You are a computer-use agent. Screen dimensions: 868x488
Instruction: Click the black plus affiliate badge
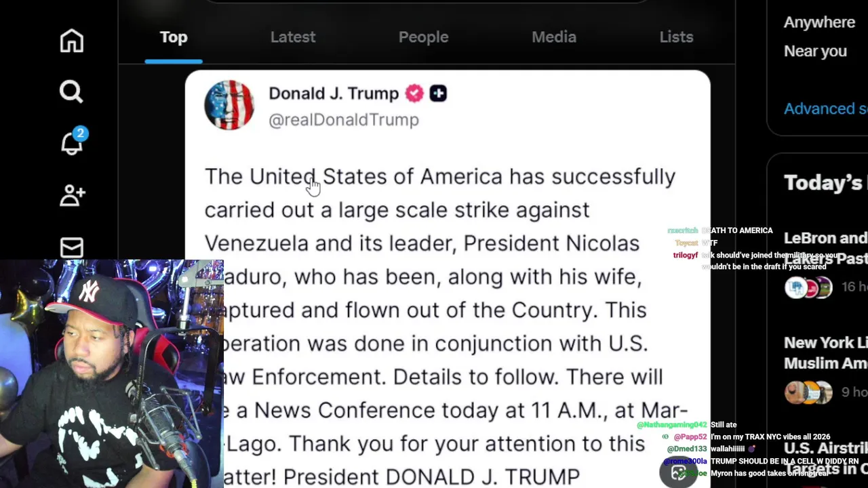[438, 94]
